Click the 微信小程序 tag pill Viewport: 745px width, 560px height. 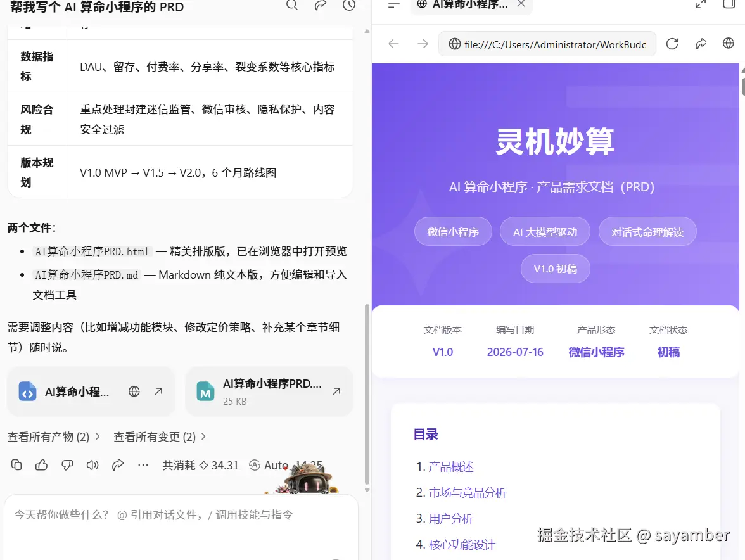pyautogui.click(x=453, y=232)
